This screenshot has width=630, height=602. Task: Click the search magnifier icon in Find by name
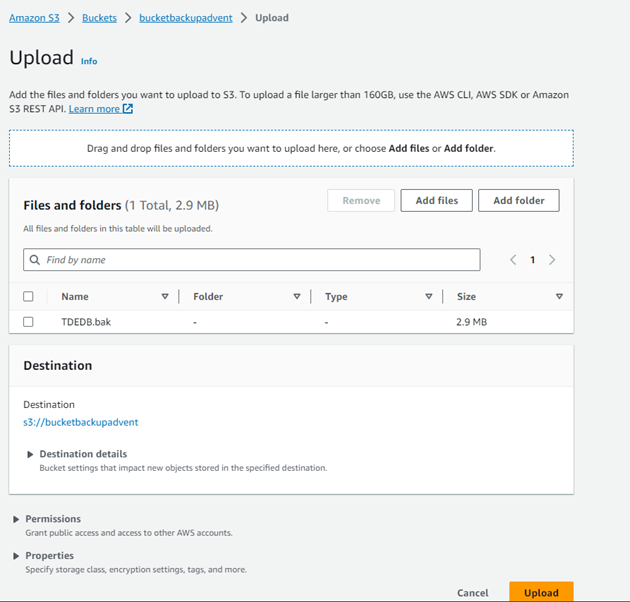pos(35,260)
